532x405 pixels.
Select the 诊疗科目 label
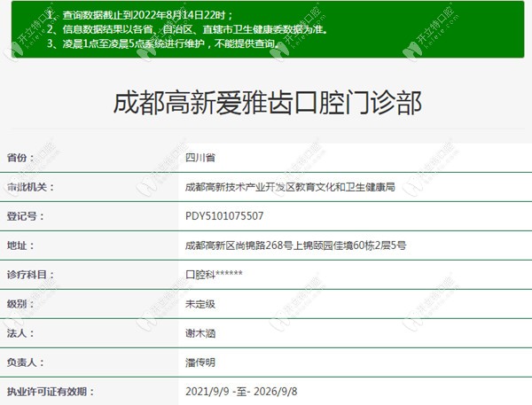30,275
